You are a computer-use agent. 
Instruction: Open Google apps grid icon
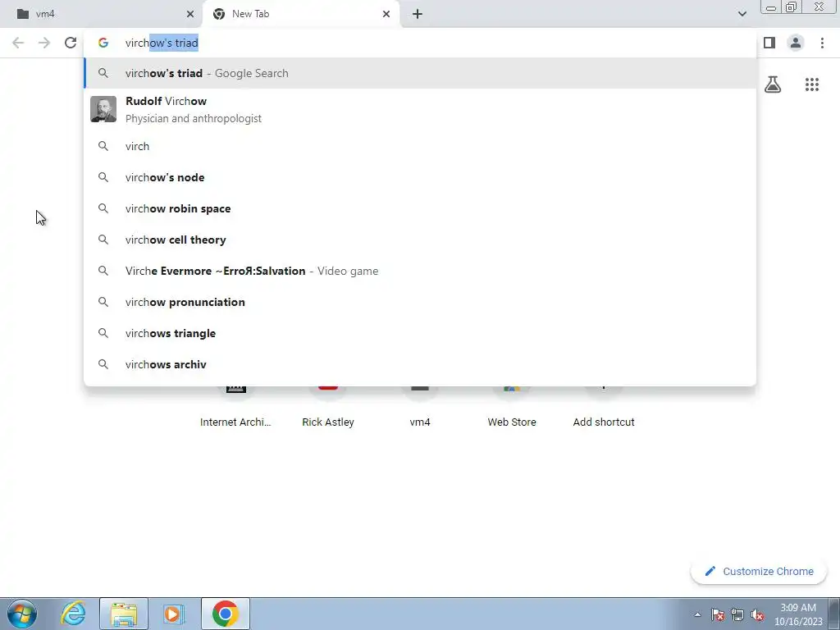(811, 84)
